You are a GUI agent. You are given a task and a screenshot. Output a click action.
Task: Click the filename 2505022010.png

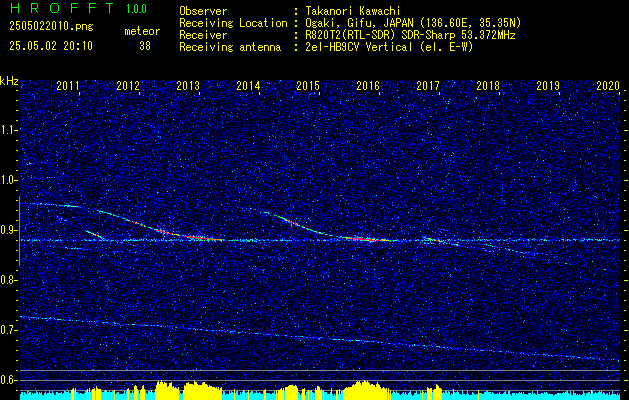point(51,27)
